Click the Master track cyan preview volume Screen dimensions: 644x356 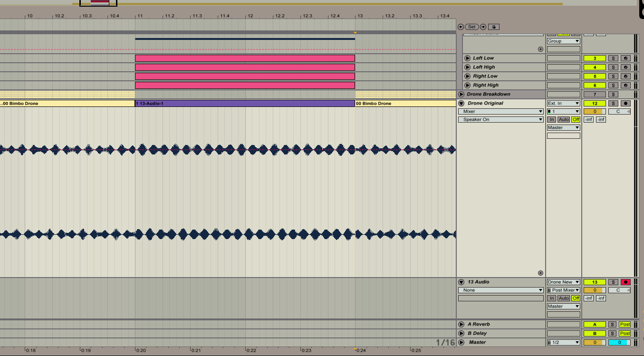point(619,343)
